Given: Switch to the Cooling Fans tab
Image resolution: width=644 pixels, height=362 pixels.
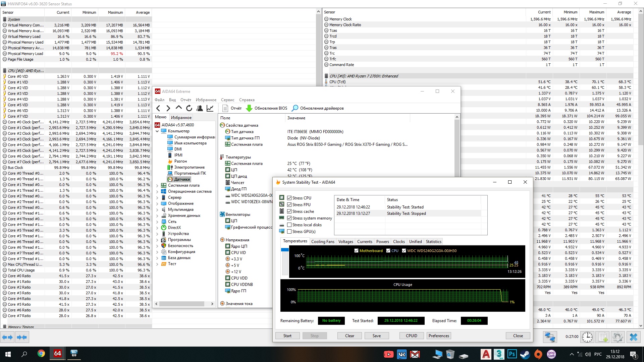Looking at the screenshot, I should coord(322,242).
